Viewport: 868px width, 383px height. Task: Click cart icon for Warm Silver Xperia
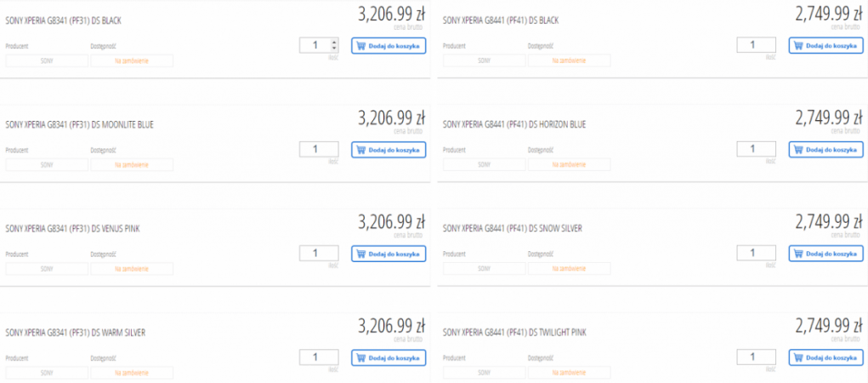[360, 358]
